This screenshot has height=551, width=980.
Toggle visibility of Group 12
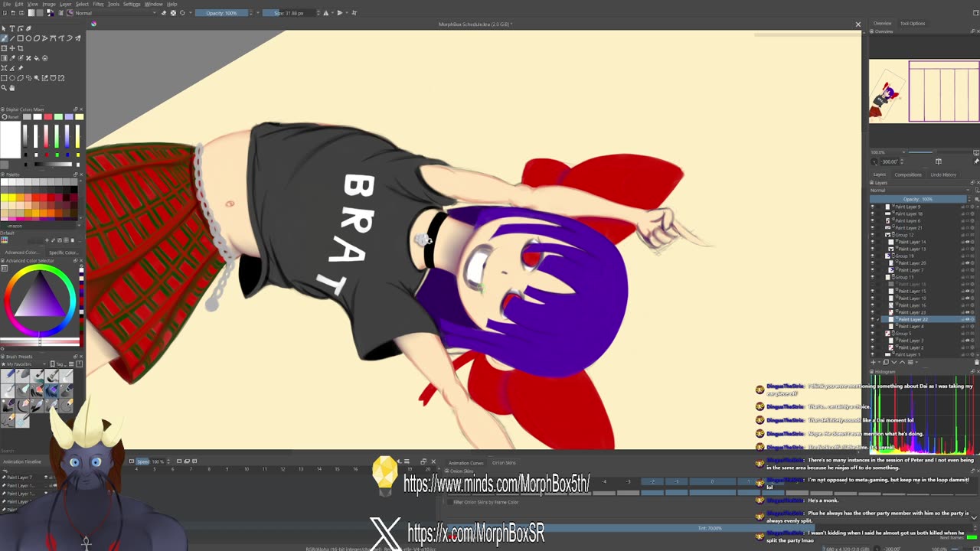pyautogui.click(x=872, y=235)
